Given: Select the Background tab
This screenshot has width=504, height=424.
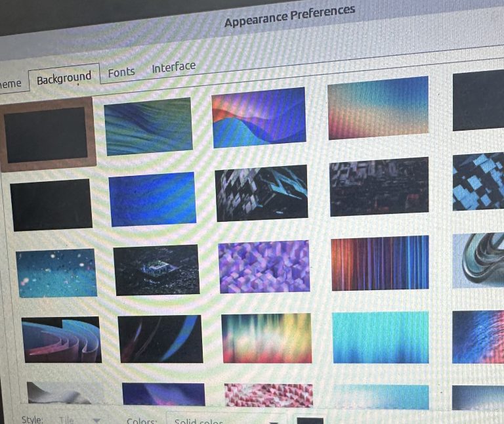Looking at the screenshot, I should pos(64,79).
